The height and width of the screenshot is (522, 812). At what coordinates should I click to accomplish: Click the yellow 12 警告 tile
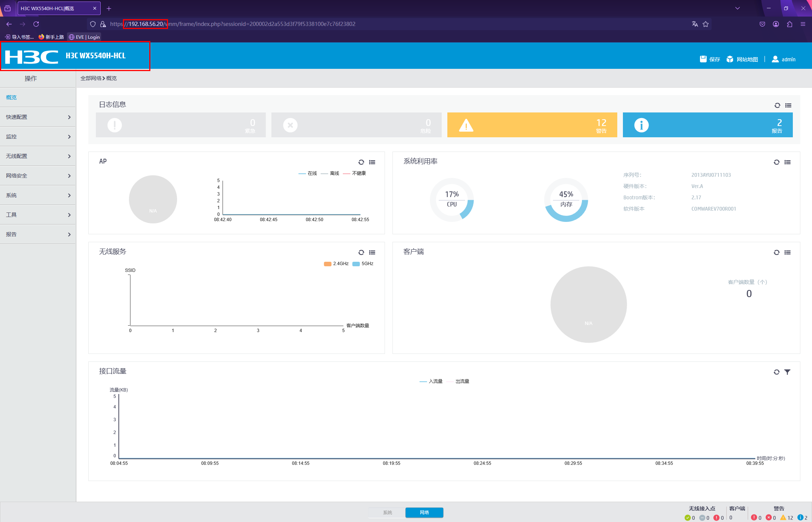coord(532,125)
